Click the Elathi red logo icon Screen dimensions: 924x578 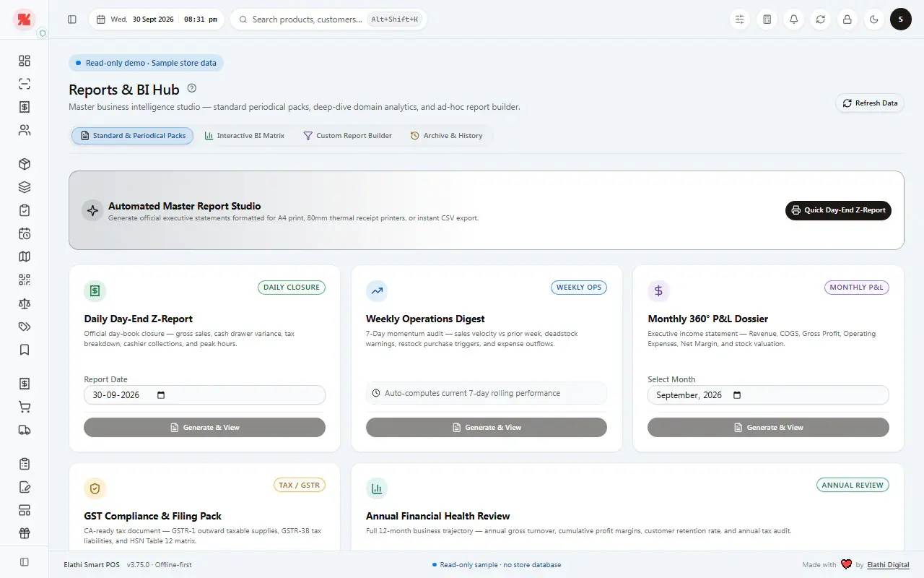(25, 20)
